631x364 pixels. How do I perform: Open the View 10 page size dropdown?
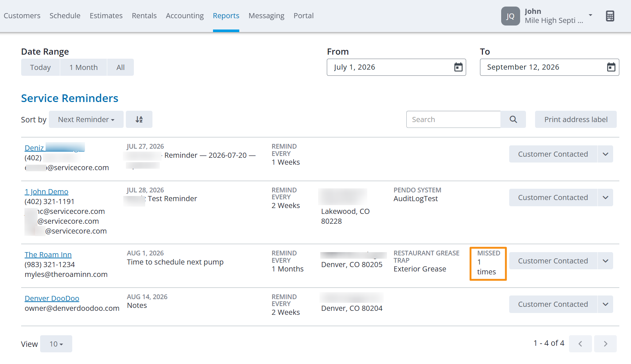tap(56, 344)
